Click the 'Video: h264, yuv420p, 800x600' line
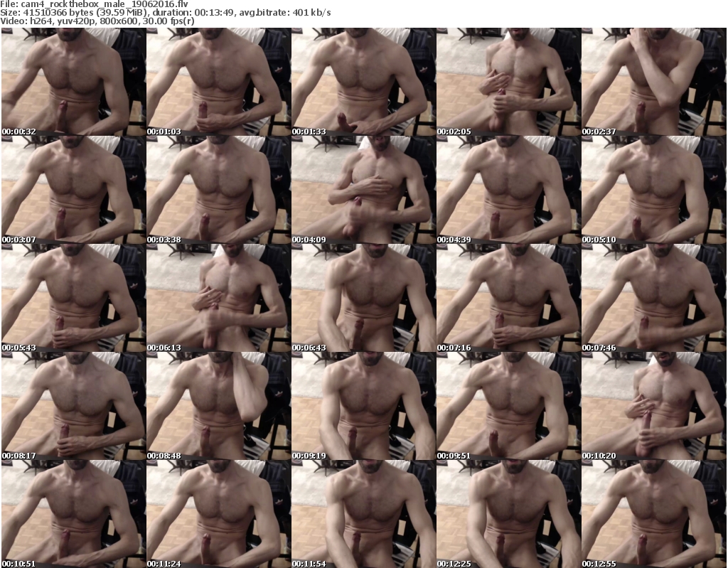 tap(97, 21)
